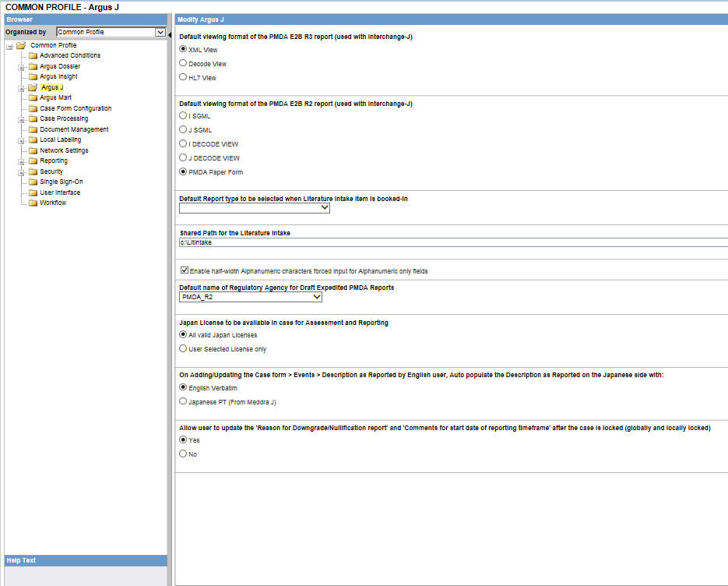Expand the Argus J tree node
This screenshot has height=586, width=728.
click(21, 89)
